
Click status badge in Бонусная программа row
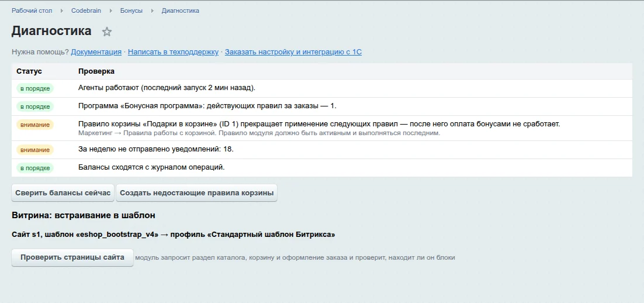pyautogui.click(x=35, y=107)
